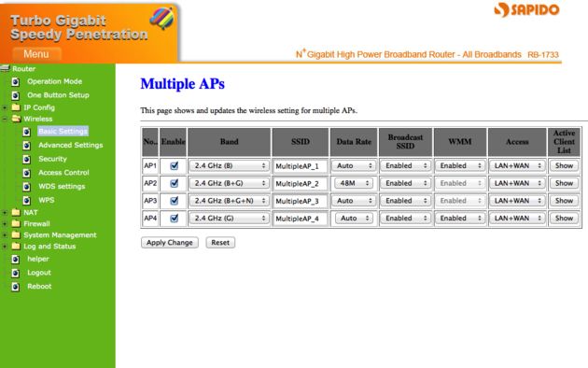
Task: Open the Menu tab in the banner
Action: (36, 54)
